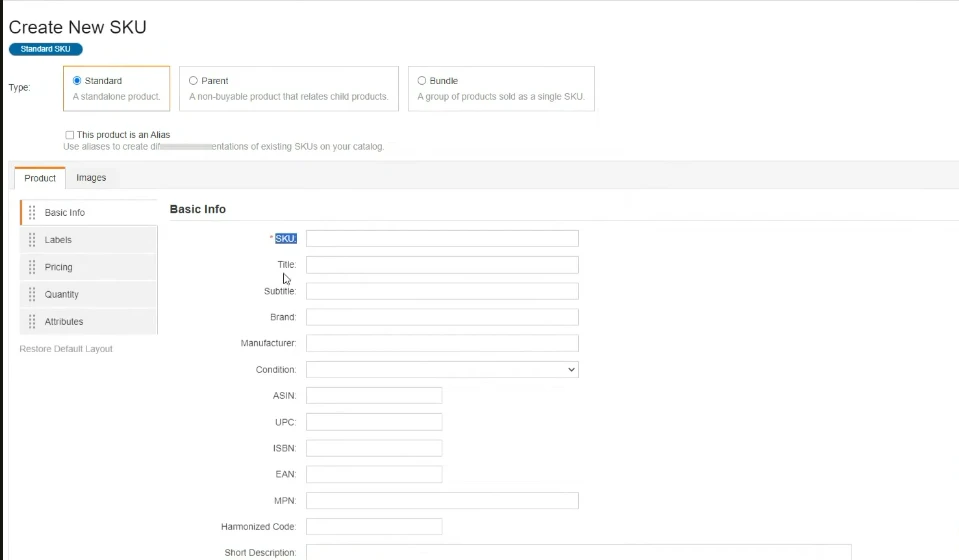
Task: Select the Parent SKU type radio button
Action: pos(193,81)
